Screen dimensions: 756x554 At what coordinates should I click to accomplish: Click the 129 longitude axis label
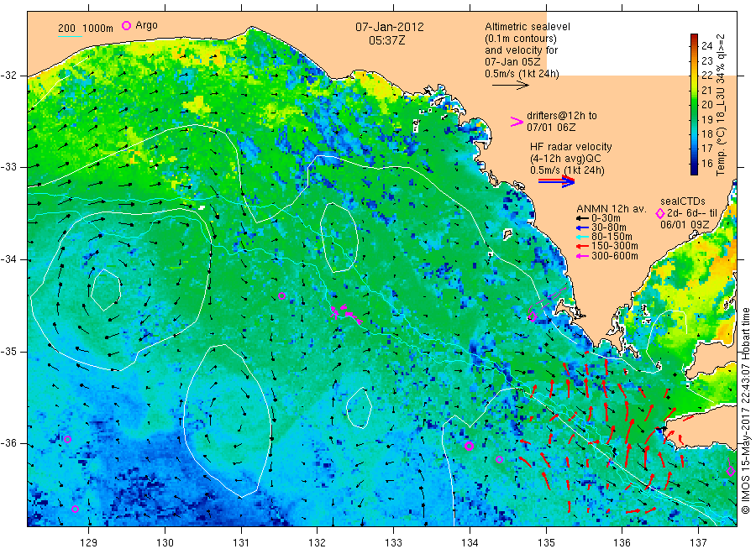pos(89,543)
